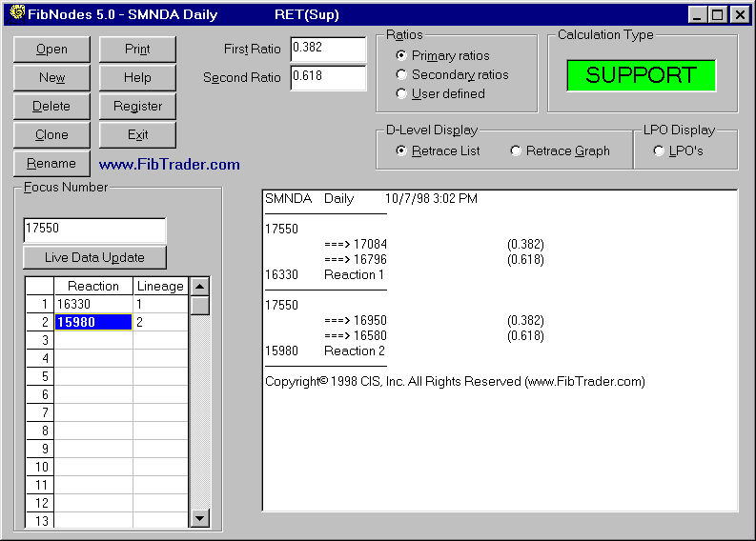The image size is (756, 541).
Task: Click the 16950 retrace value
Action: [370, 320]
